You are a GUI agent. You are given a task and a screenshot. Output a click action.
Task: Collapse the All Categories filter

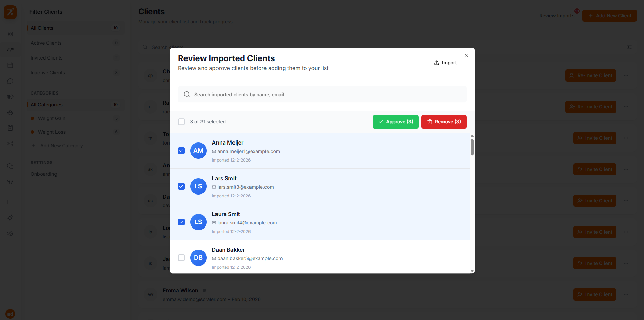tap(75, 104)
